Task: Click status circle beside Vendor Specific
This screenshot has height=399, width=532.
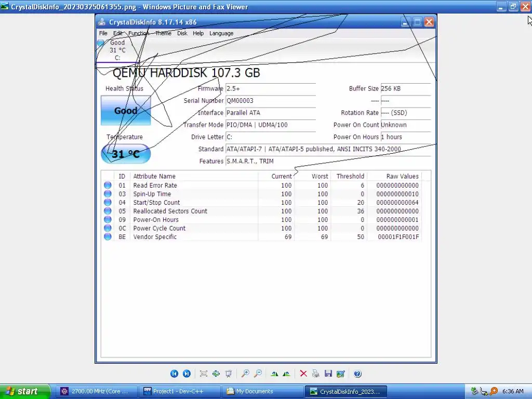Action: pyautogui.click(x=108, y=236)
